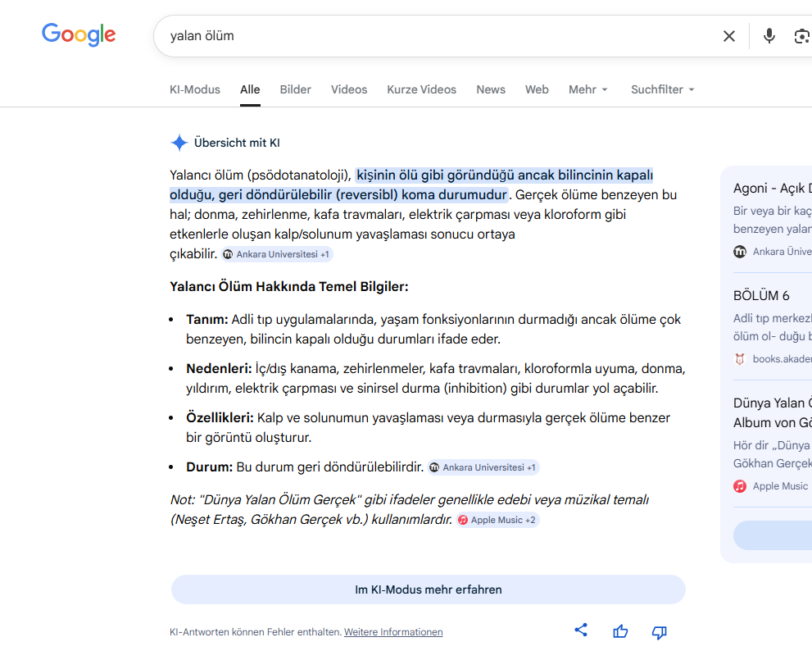Expand the Mehr dropdown menu
Screen dimensions: 812x651
[x=588, y=89]
